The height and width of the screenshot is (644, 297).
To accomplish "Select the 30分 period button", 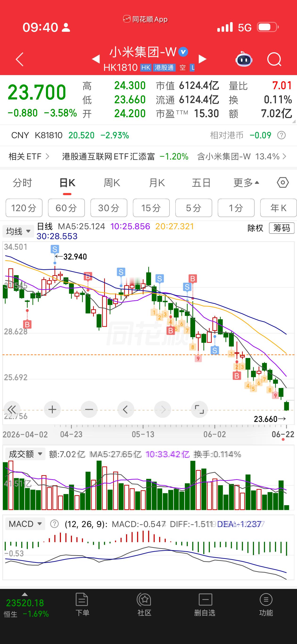I will coord(109,208).
